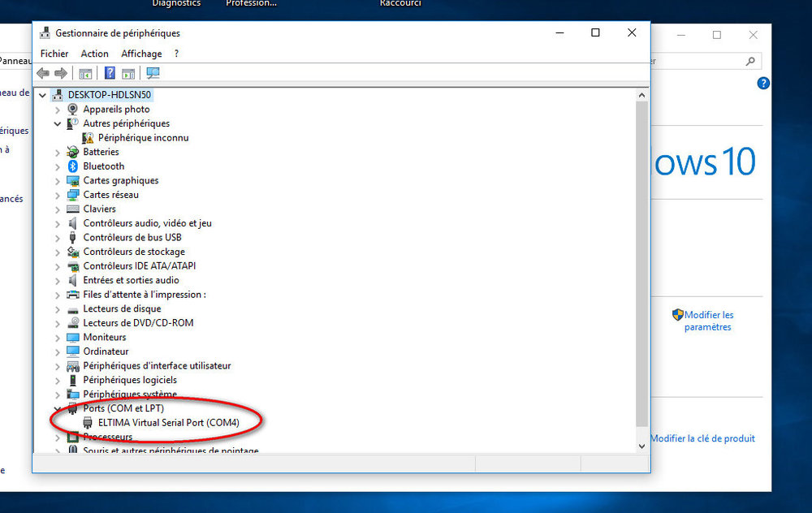Screen dimensions: 812x513
Task: Maximize the Gestionnaire de périphériques window
Action: tap(595, 32)
